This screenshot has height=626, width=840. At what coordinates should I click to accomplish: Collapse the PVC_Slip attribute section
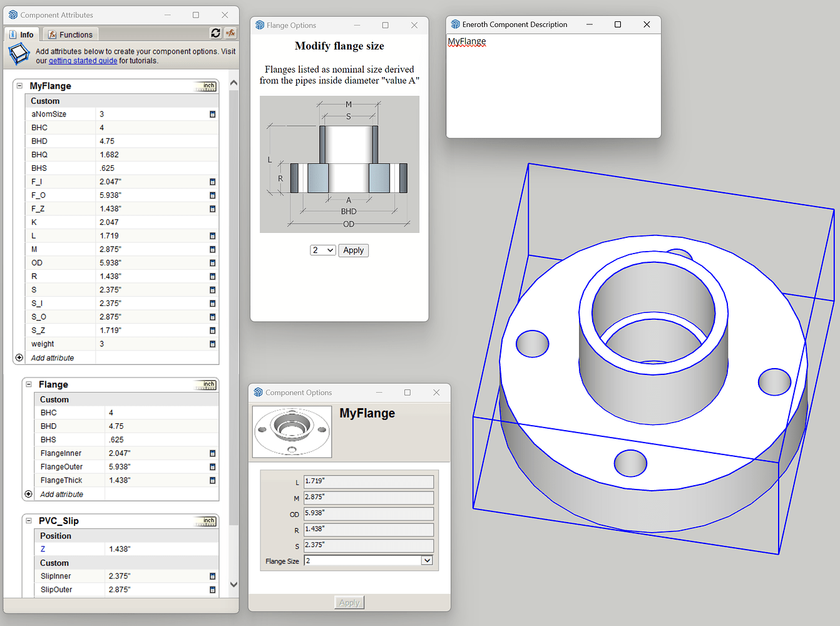[x=28, y=520]
